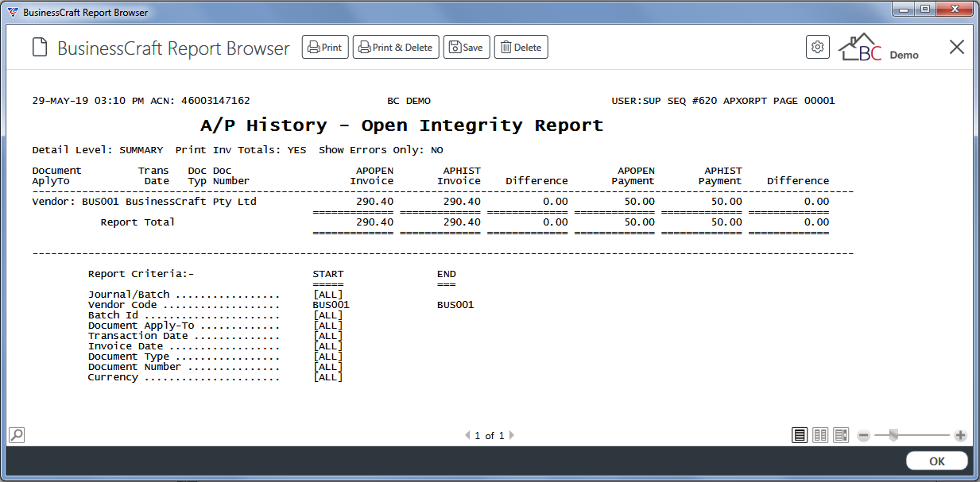Select single page view mode
The image size is (980, 482).
pos(800,435)
